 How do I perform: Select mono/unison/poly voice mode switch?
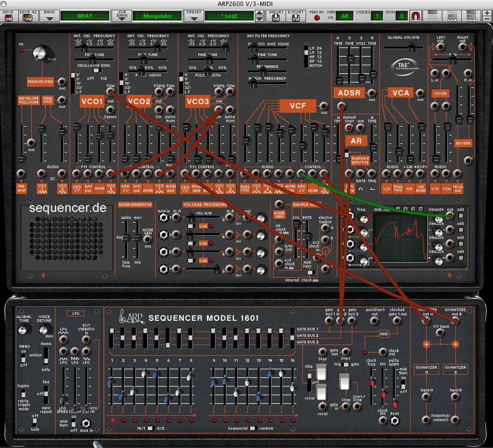tap(46, 355)
